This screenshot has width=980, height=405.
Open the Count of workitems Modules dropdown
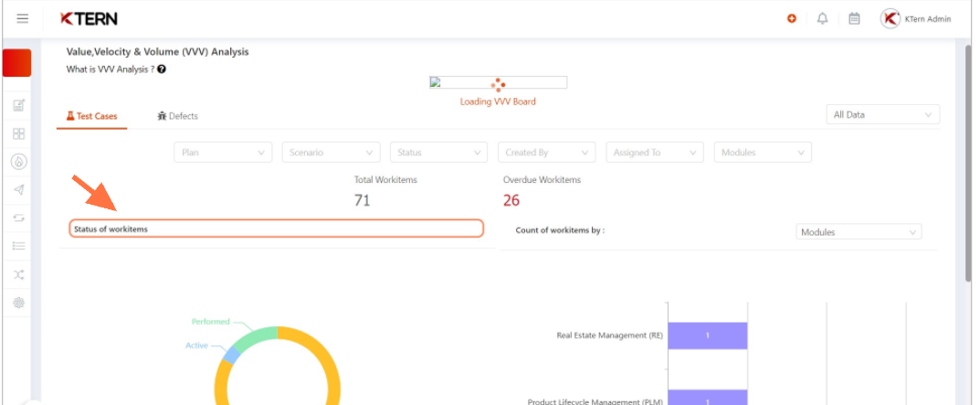click(859, 231)
